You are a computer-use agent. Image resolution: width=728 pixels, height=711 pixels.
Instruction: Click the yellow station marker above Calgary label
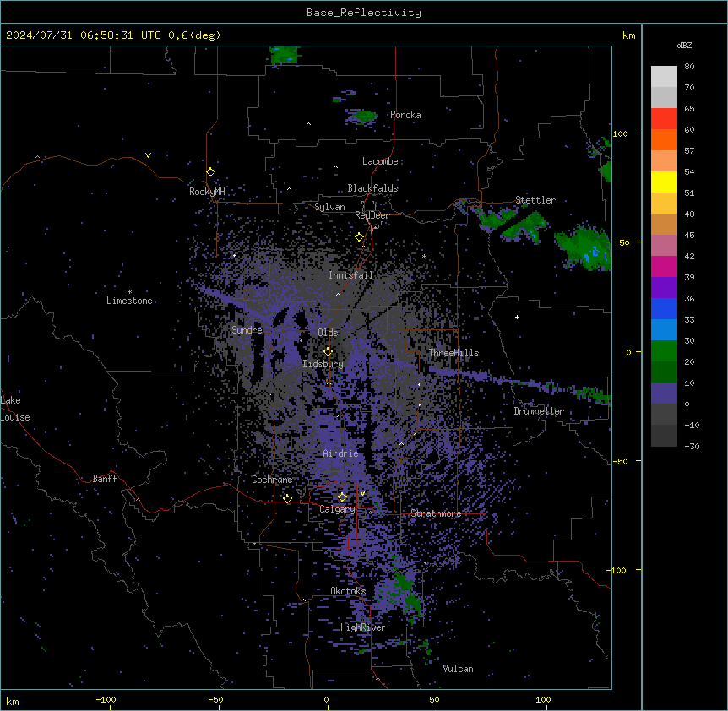(x=342, y=497)
